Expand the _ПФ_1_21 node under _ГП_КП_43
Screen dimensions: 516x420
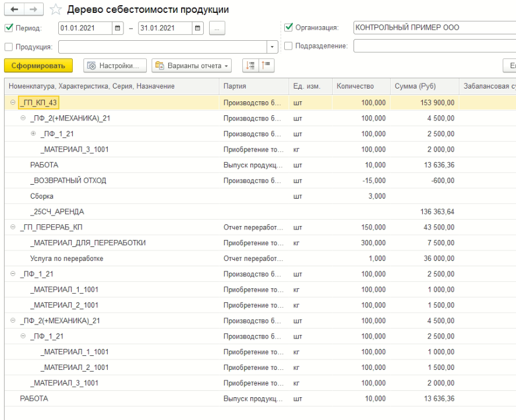(33, 133)
